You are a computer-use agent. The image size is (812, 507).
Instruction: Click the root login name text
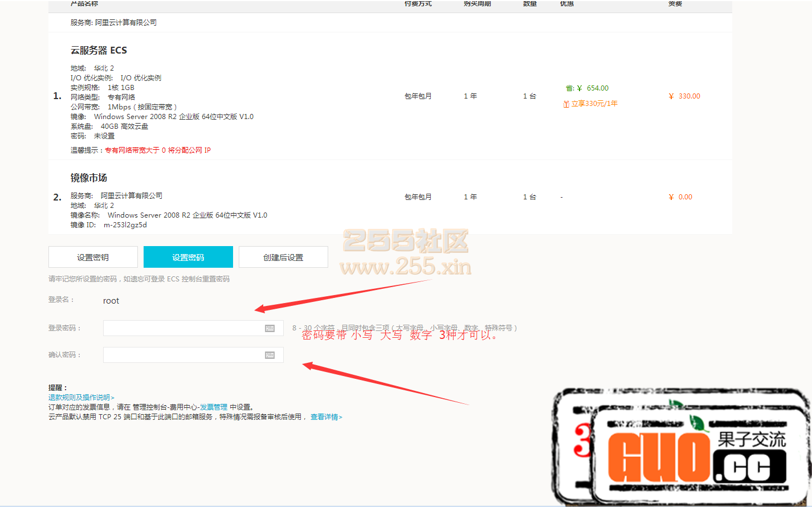[x=111, y=301]
